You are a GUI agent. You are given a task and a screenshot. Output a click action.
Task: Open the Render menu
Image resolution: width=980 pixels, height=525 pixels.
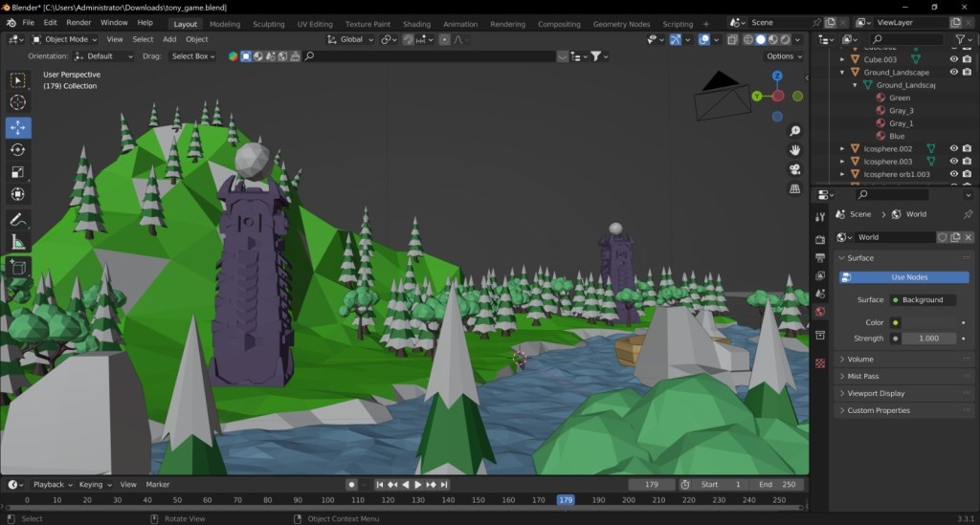[x=78, y=22]
